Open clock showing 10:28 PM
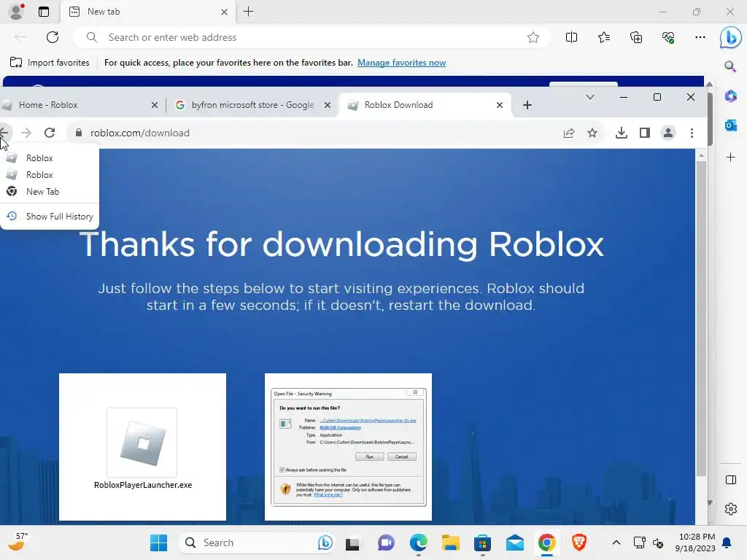 pos(695,542)
